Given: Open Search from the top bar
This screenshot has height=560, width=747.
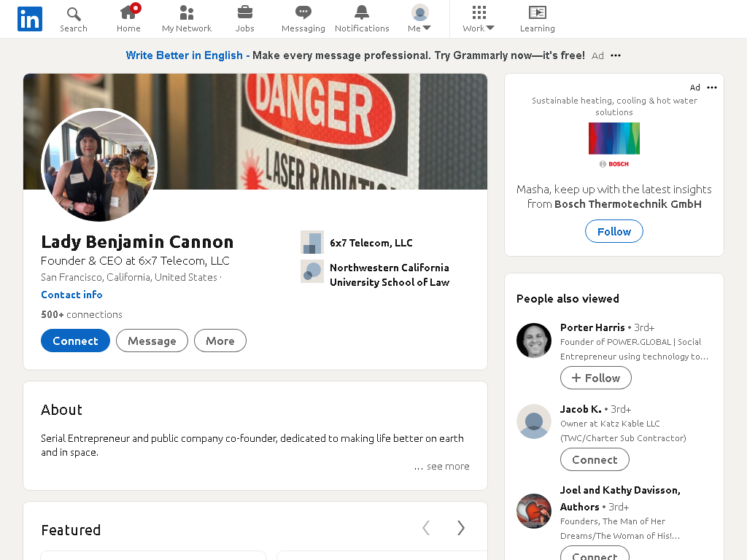Looking at the screenshot, I should [74, 20].
